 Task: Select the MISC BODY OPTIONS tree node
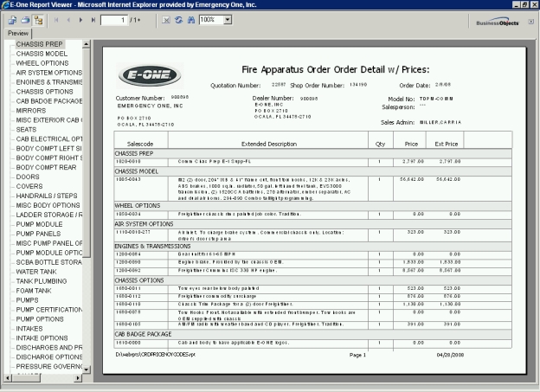pyautogui.click(x=48, y=205)
